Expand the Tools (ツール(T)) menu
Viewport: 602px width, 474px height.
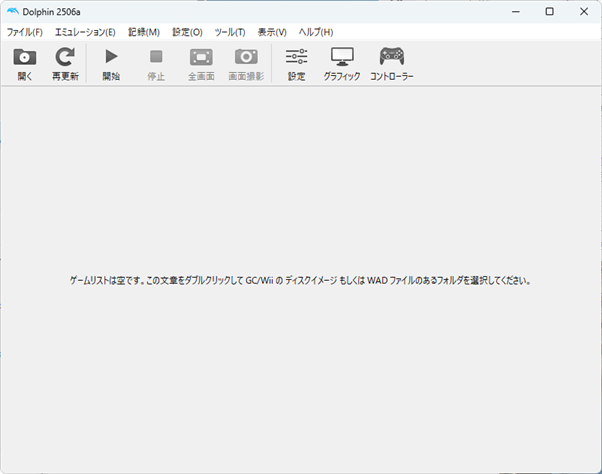230,32
